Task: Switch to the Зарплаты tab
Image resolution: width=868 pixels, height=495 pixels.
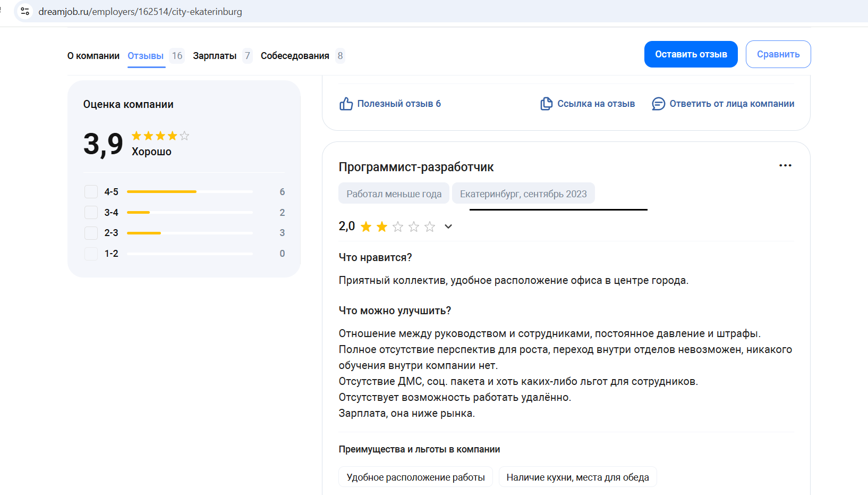Action: click(215, 56)
